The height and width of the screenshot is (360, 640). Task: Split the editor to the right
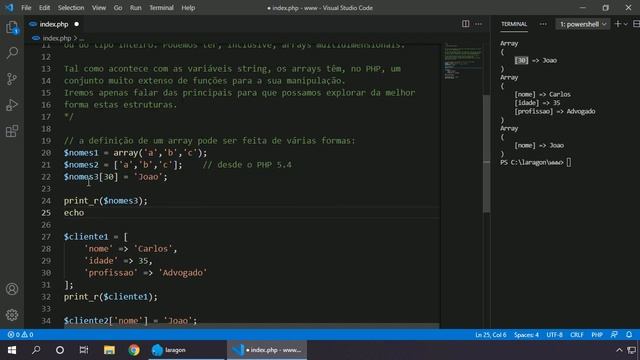[465, 24]
